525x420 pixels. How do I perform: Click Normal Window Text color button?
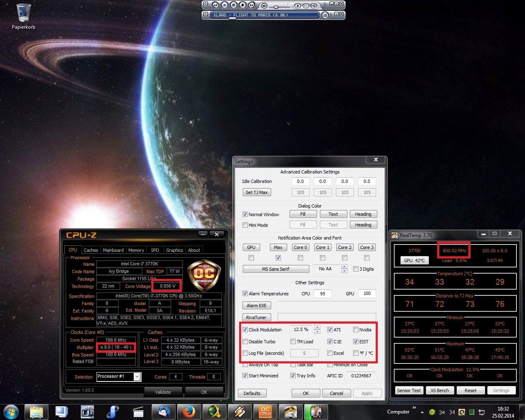tap(333, 214)
